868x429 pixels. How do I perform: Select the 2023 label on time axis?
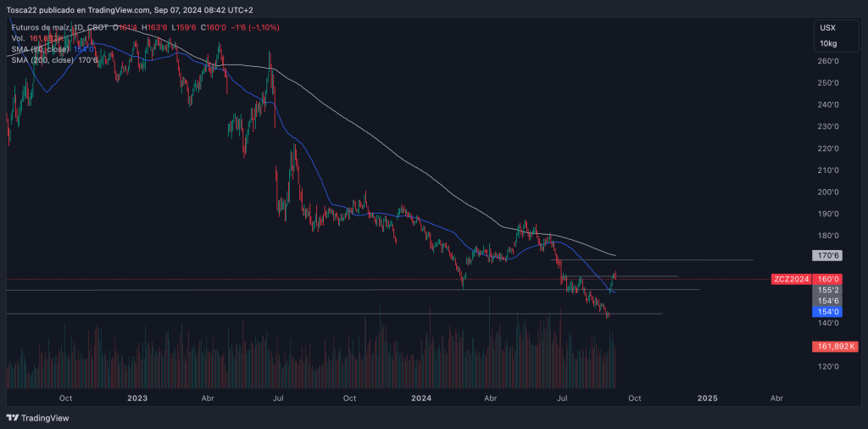coord(136,397)
